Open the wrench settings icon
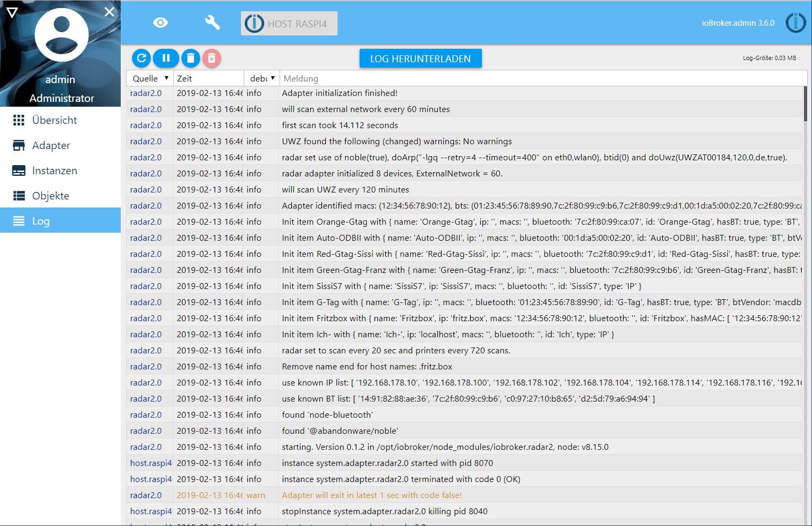This screenshot has width=812, height=526. (x=213, y=23)
